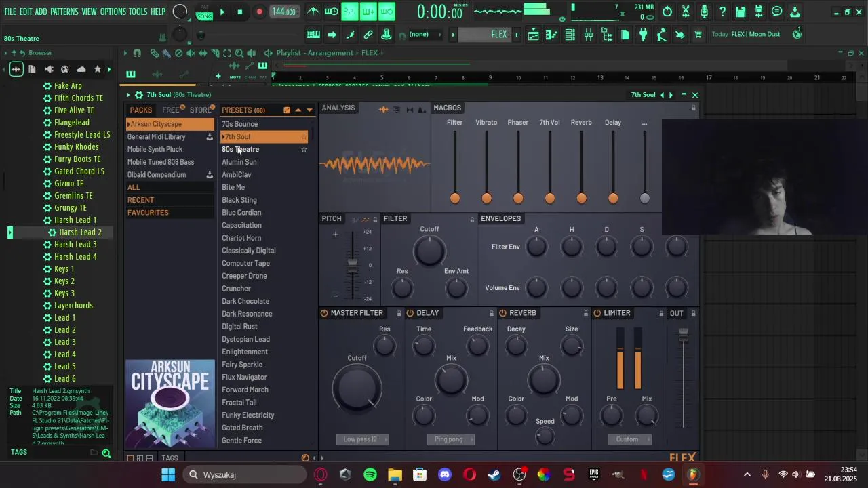Select the playlist magnet snap icon
Image resolution: width=868 pixels, height=488 pixels.
137,53
